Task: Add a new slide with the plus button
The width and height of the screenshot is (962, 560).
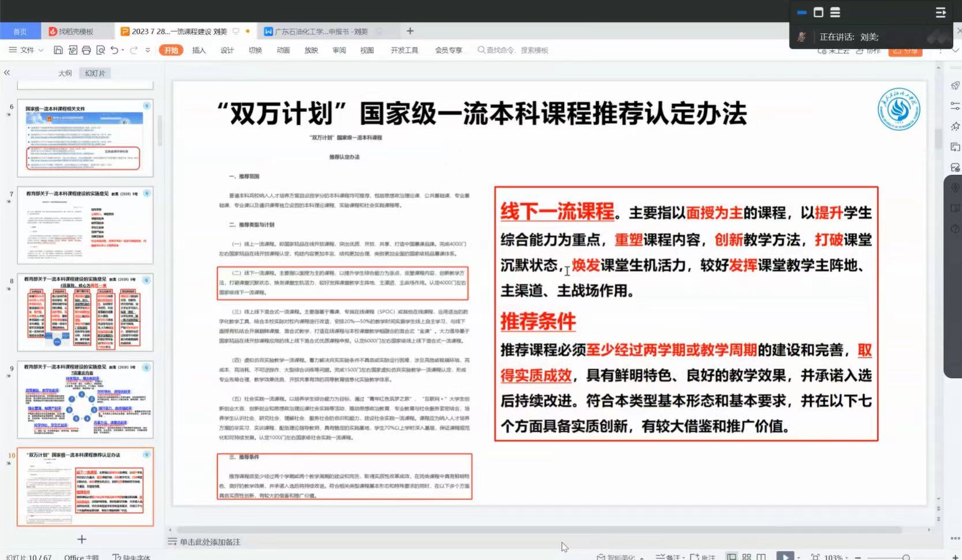Action: coord(82,539)
